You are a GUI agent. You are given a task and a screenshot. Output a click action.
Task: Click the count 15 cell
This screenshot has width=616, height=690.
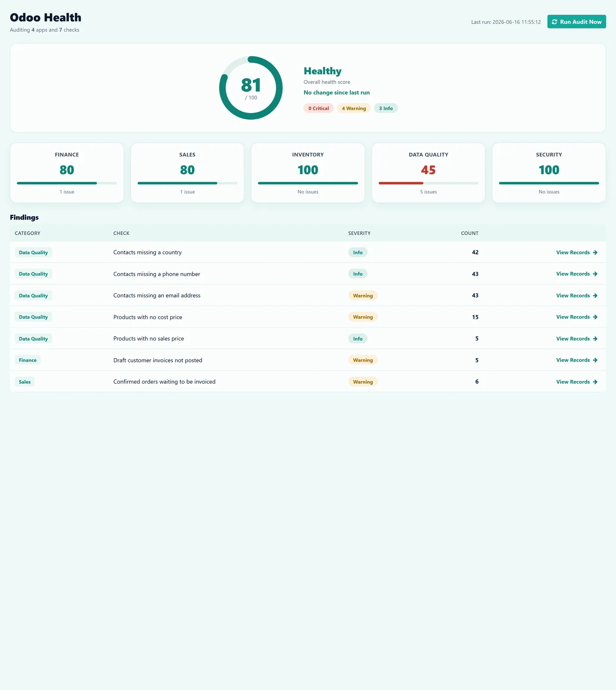[475, 317]
